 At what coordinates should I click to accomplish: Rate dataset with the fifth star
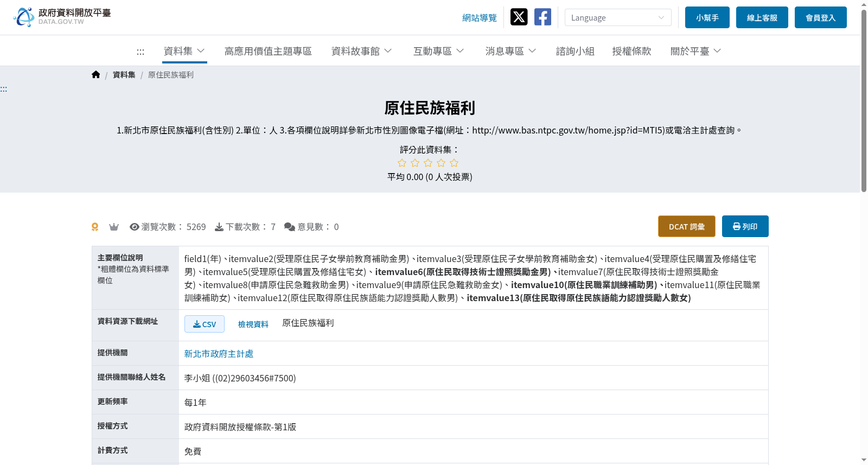point(454,163)
